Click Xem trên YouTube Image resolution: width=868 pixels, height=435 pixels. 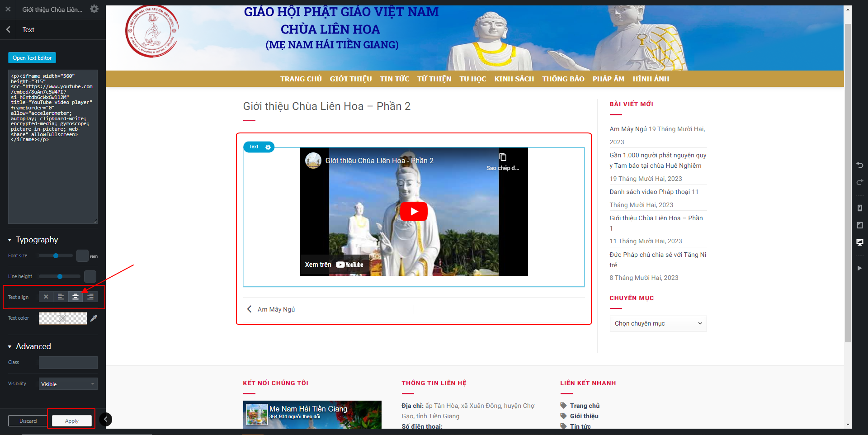click(334, 265)
